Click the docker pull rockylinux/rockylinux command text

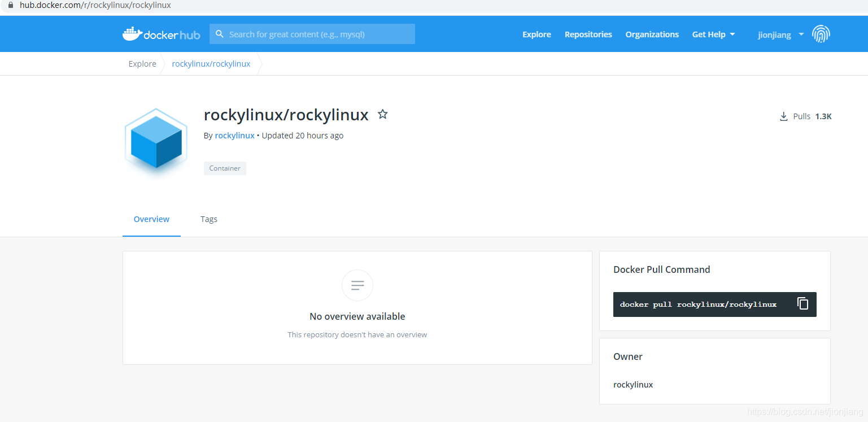pos(698,304)
